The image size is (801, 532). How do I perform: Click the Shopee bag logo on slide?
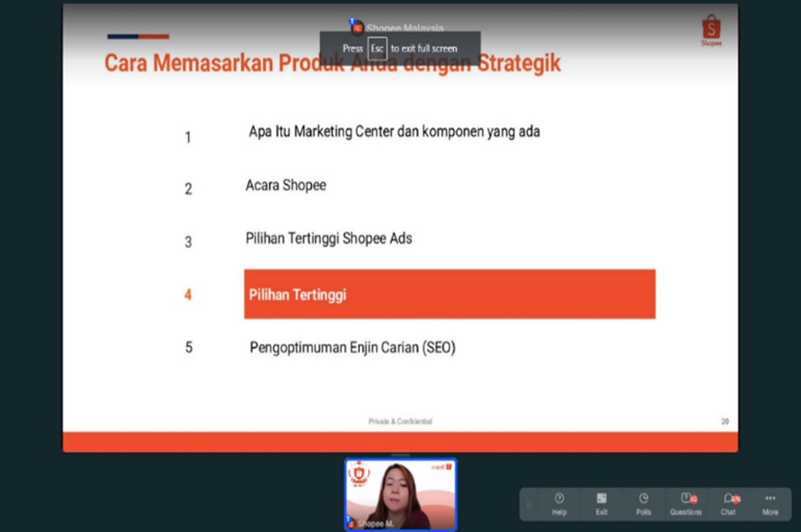point(711,30)
